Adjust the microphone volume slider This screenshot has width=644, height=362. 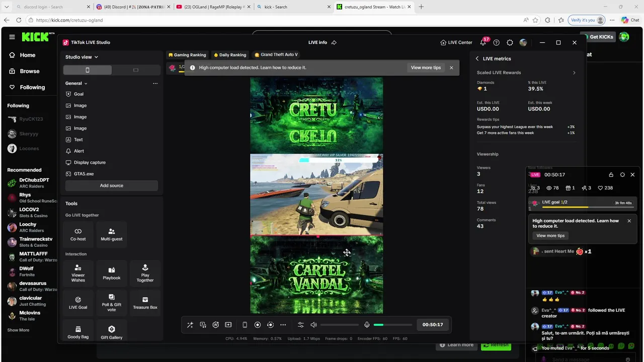point(392,325)
